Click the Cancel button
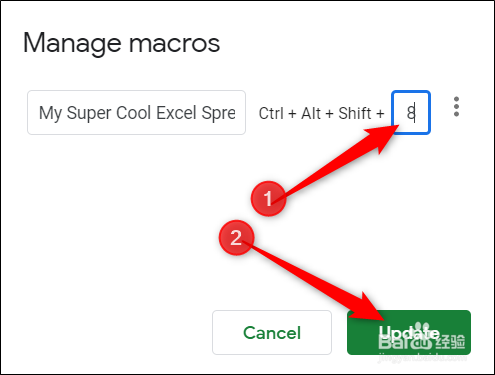This screenshot has height=375, width=495. point(272,332)
